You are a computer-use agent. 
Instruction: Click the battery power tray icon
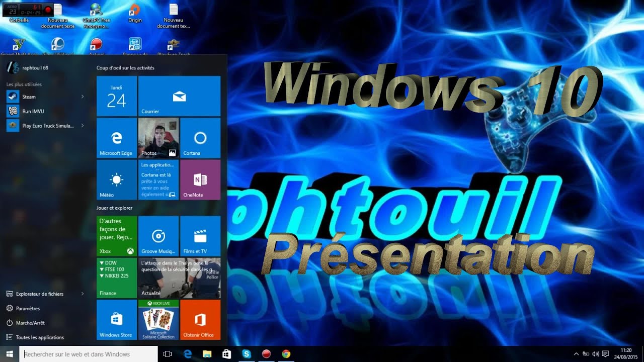tap(586, 354)
